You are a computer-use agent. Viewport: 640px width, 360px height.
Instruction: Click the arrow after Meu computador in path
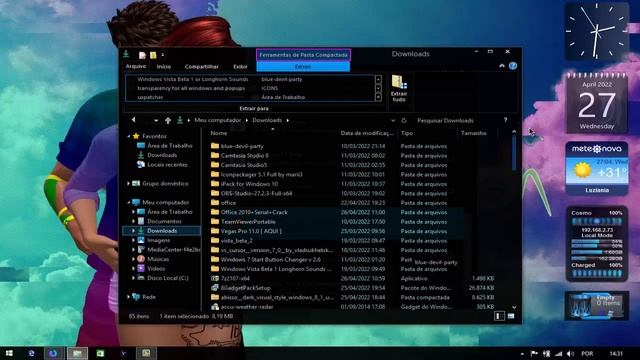[x=247, y=120]
